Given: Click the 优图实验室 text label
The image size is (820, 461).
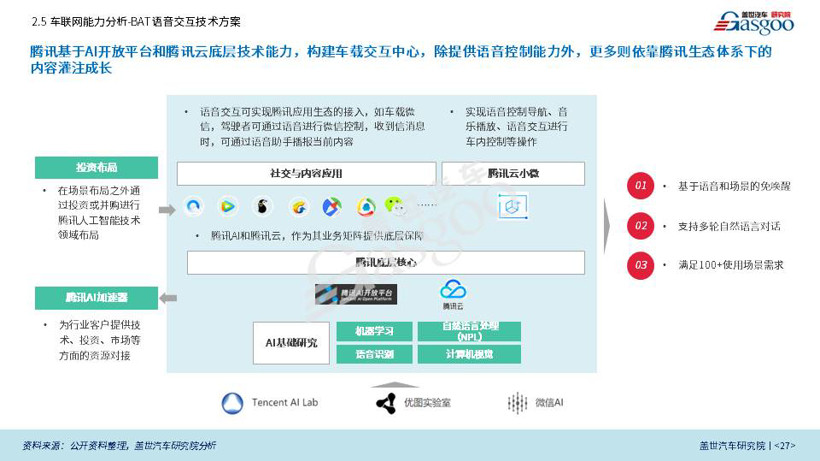Looking at the screenshot, I should (x=427, y=403).
